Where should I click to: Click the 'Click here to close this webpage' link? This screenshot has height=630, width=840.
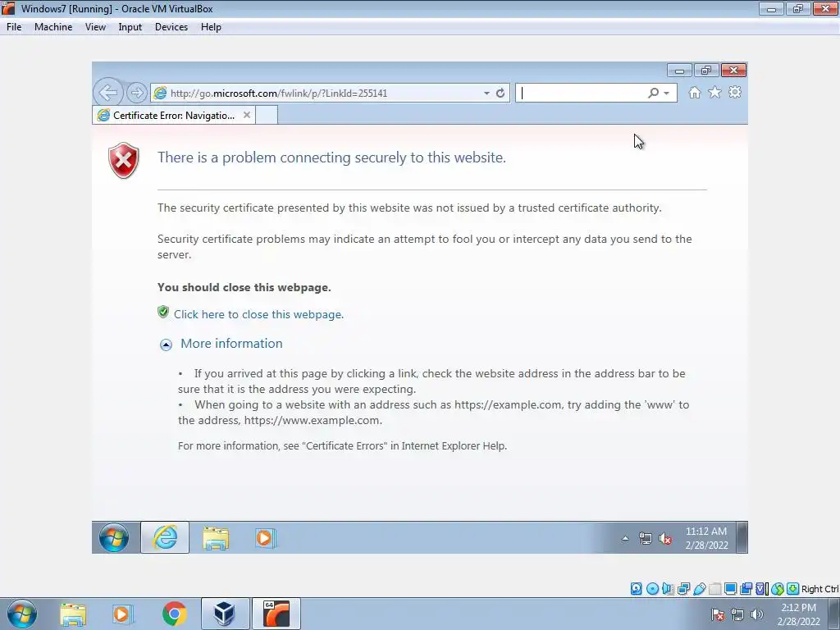258,314
